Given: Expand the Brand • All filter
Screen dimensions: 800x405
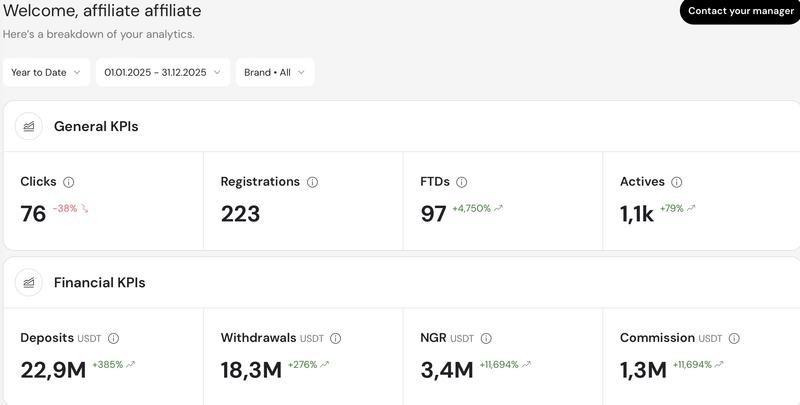Looking at the screenshot, I should 275,72.
